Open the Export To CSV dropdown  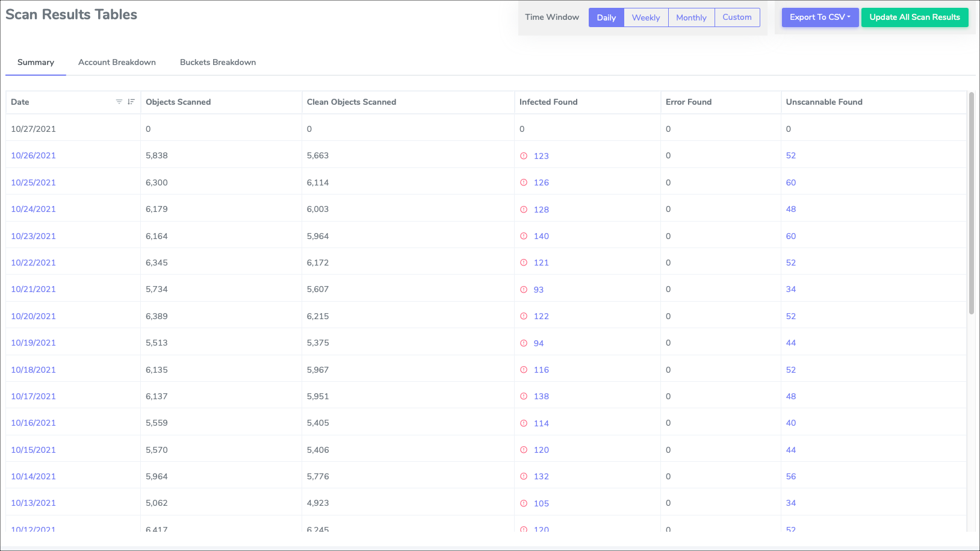tap(820, 17)
